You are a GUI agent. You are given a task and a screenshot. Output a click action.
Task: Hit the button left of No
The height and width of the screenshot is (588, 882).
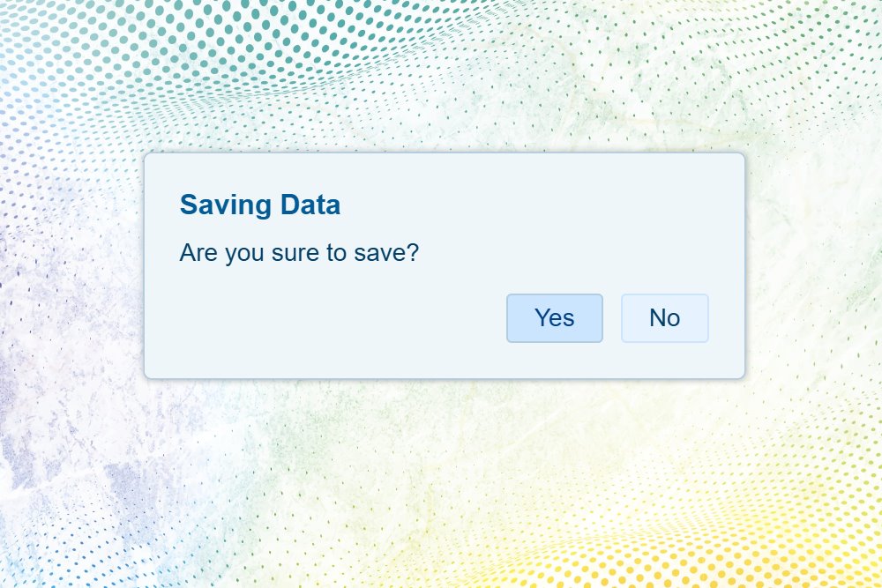click(x=554, y=317)
